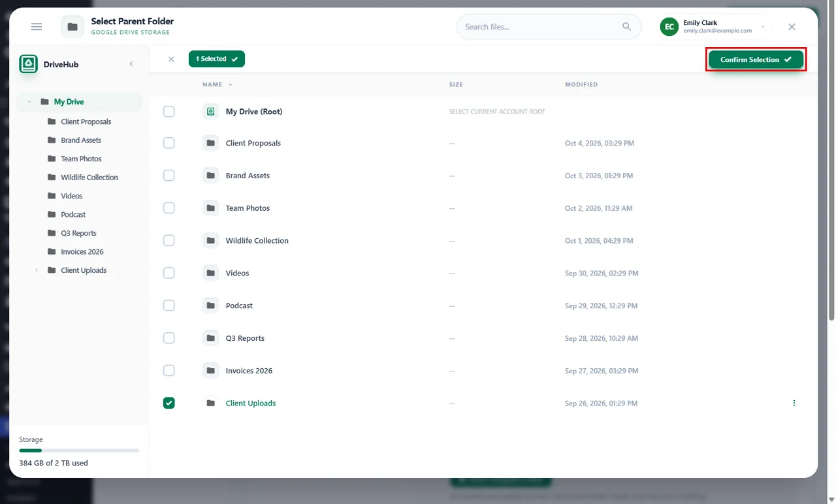Screen dimensions: 836x504
Task: Click the Team Photos folder icon in list
Action: click(x=210, y=208)
